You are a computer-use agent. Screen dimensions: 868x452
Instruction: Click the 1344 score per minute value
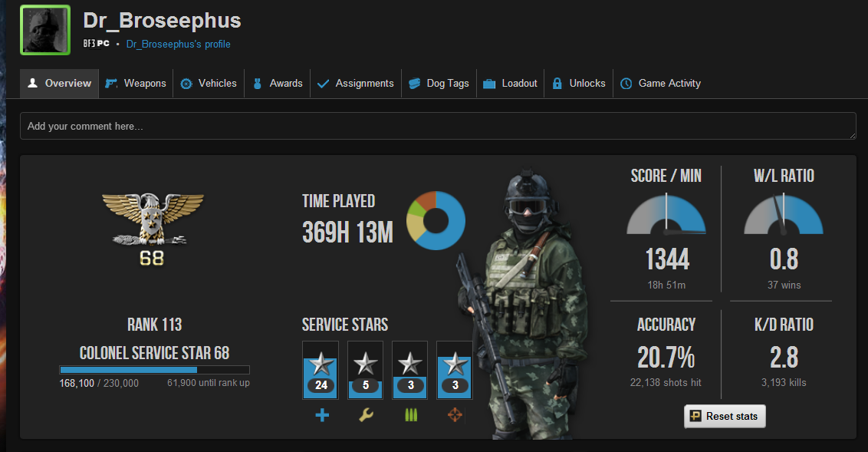click(x=667, y=259)
